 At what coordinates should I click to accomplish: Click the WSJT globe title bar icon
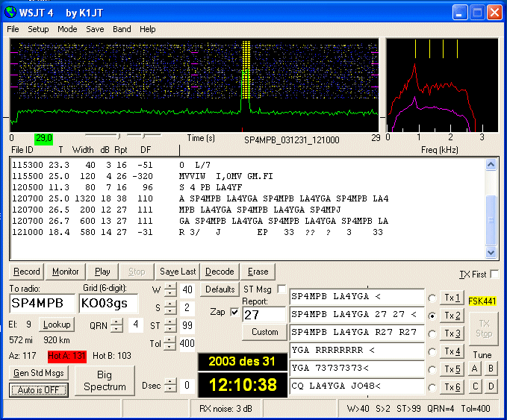click(x=10, y=12)
